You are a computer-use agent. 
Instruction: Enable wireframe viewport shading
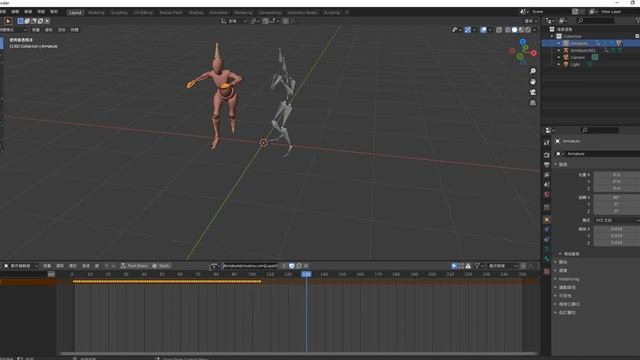(x=508, y=30)
